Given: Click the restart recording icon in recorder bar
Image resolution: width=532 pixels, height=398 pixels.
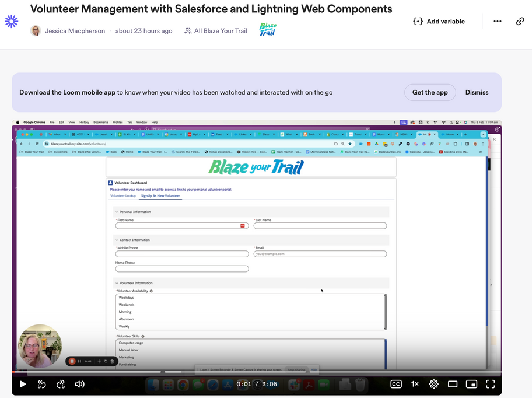Looking at the screenshot, I should pyautogui.click(x=106, y=361).
